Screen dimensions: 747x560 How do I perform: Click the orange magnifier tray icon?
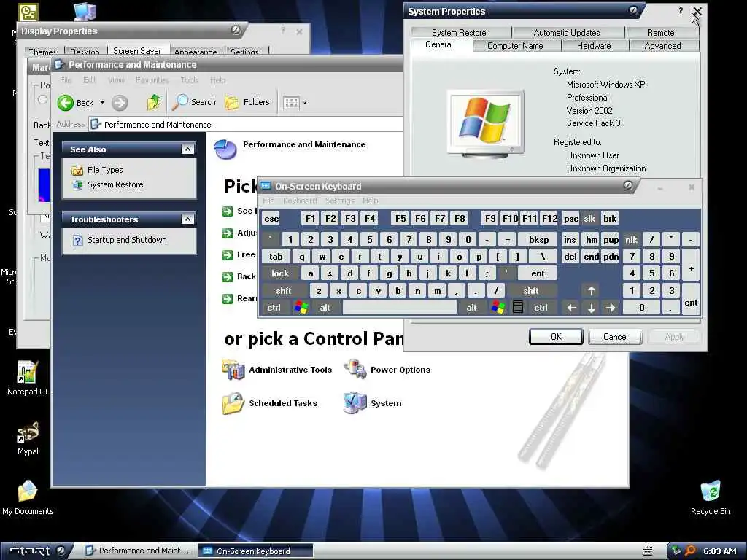(x=690, y=551)
